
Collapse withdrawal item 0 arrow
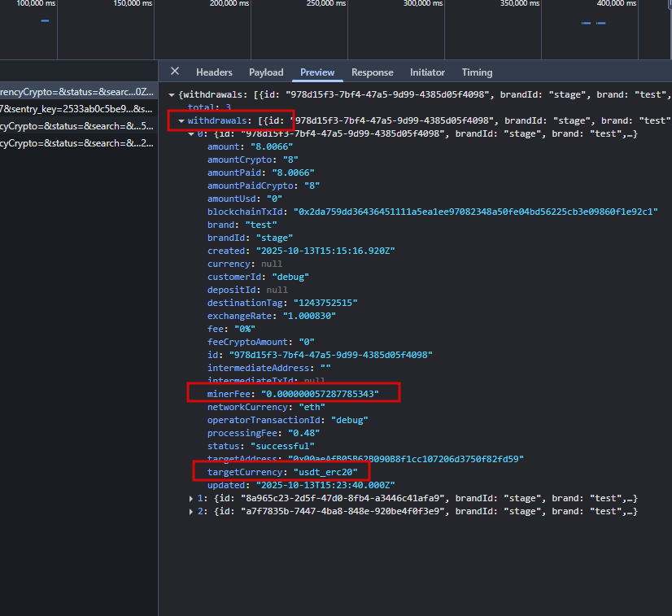click(191, 133)
